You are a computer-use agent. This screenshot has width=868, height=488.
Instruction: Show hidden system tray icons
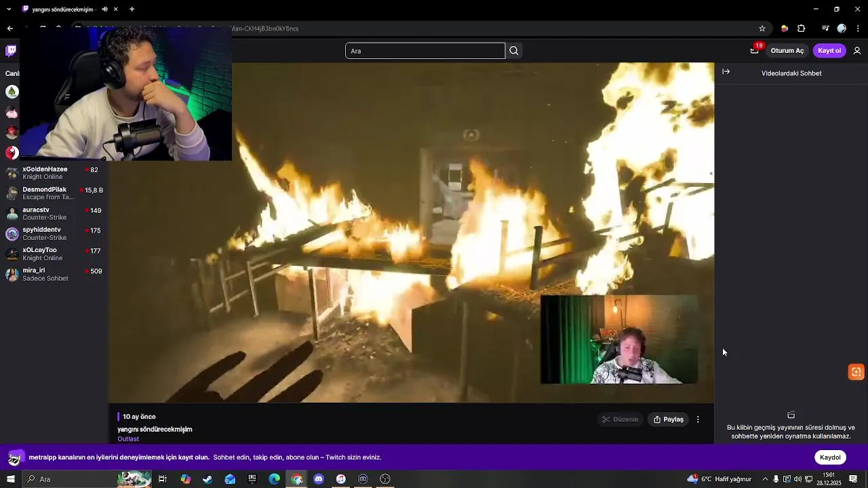click(x=765, y=479)
